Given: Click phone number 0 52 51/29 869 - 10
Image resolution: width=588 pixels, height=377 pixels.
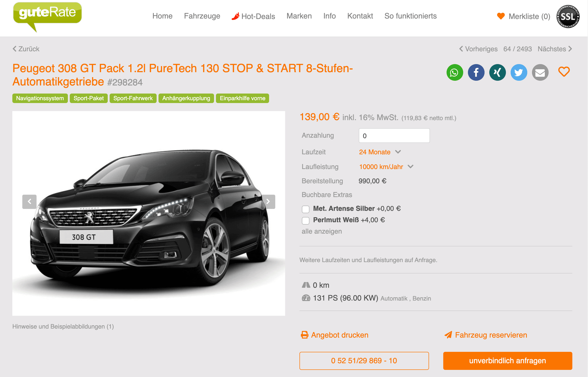Looking at the screenshot, I should tap(364, 361).
